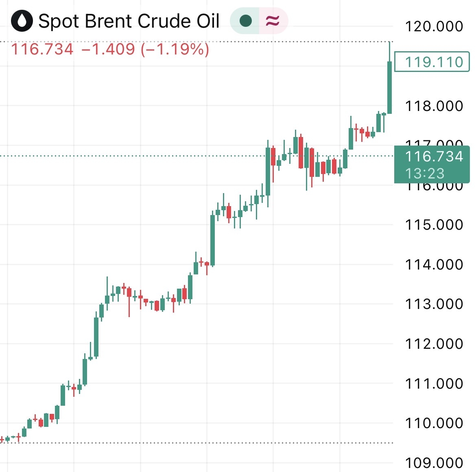
Task: Click the pink approximate-equals data indicator icon
Action: point(273,21)
